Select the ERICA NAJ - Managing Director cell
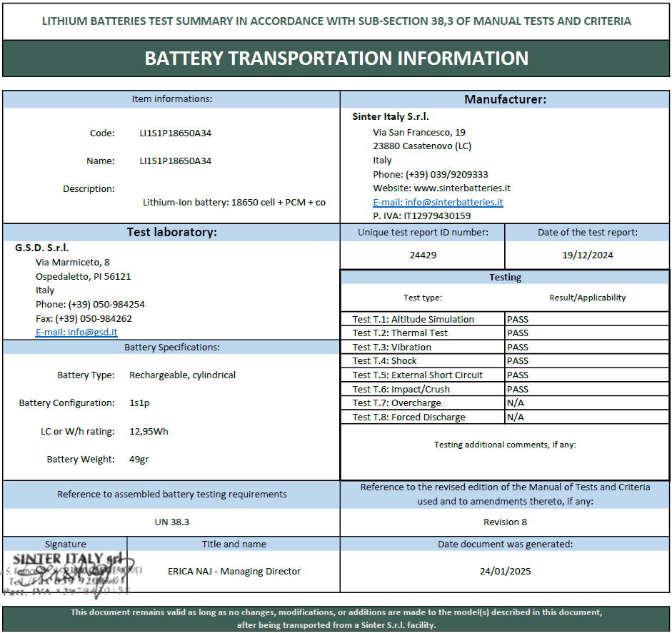This screenshot has height=633, width=672. [x=234, y=572]
